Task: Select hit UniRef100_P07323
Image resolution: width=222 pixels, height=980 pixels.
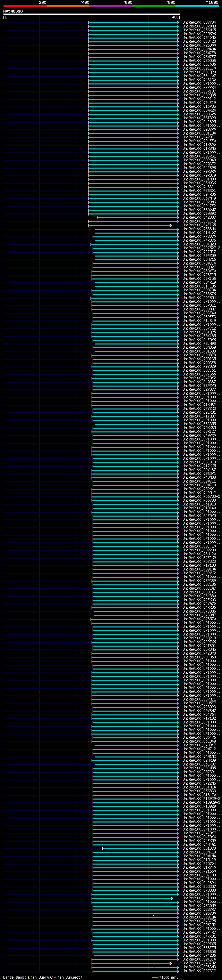Action: [x=199, y=561]
